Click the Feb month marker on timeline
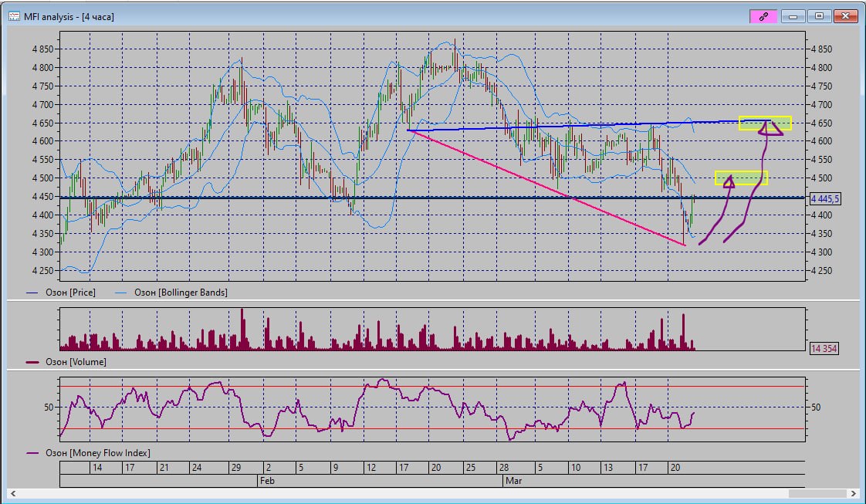866x504 pixels. [268, 480]
